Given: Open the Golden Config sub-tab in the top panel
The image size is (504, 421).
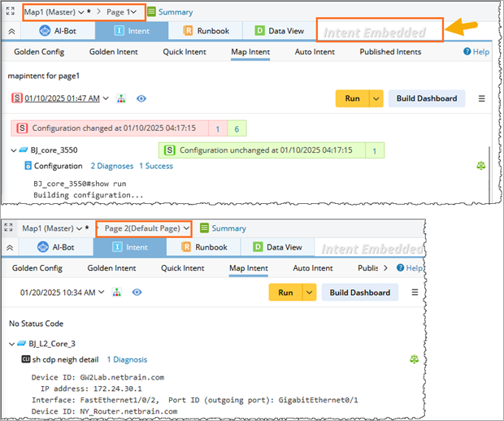Looking at the screenshot, I should point(39,52).
